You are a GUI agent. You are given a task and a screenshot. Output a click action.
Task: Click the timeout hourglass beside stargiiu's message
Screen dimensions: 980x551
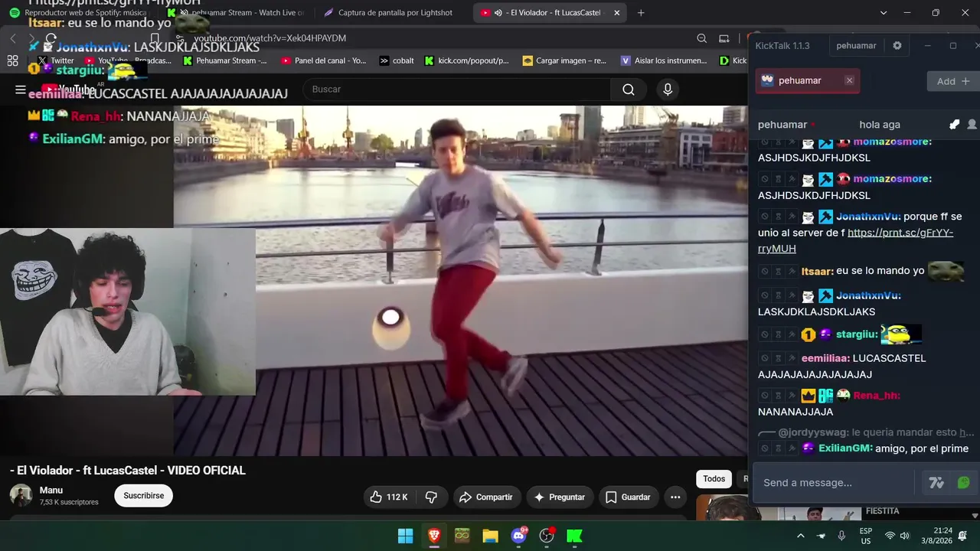[778, 334]
